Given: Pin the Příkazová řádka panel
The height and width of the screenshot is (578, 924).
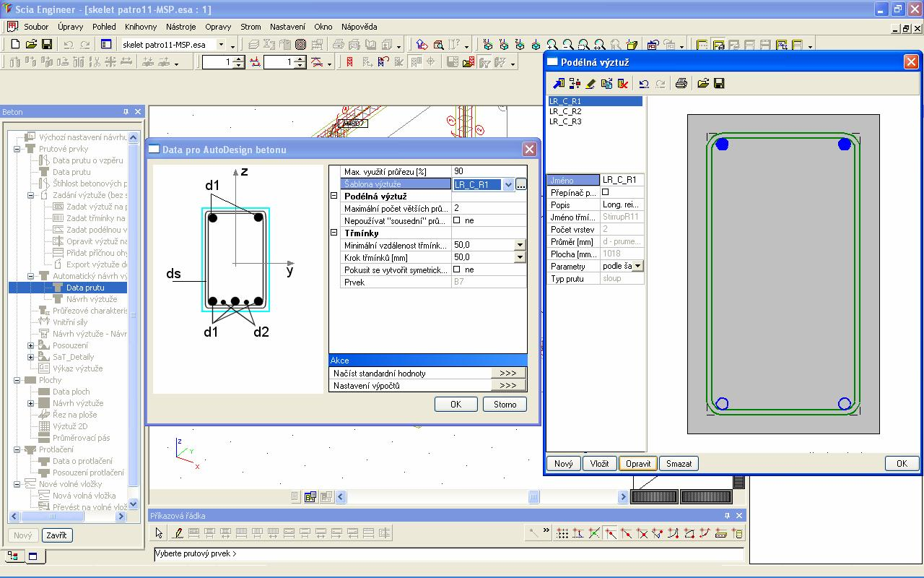Looking at the screenshot, I should (x=727, y=516).
